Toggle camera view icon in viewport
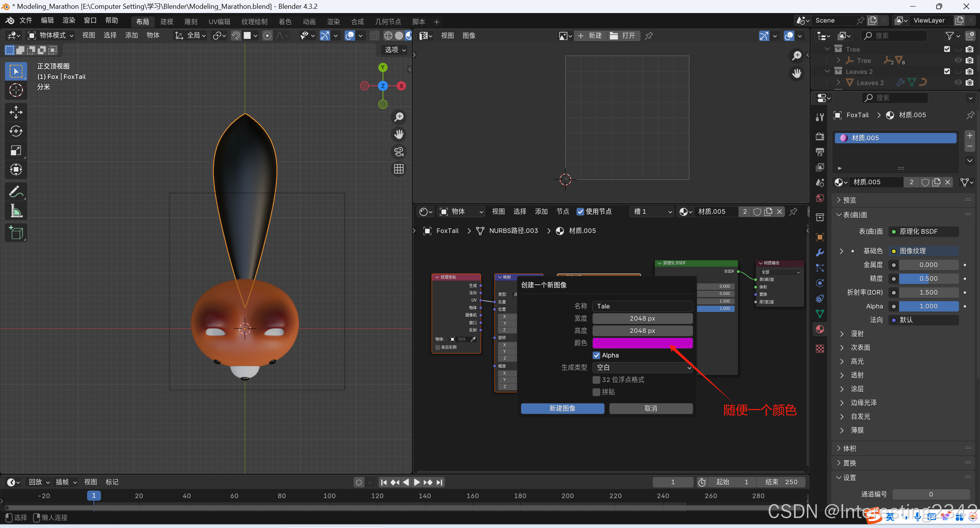This screenshot has width=980, height=528. pyautogui.click(x=399, y=152)
